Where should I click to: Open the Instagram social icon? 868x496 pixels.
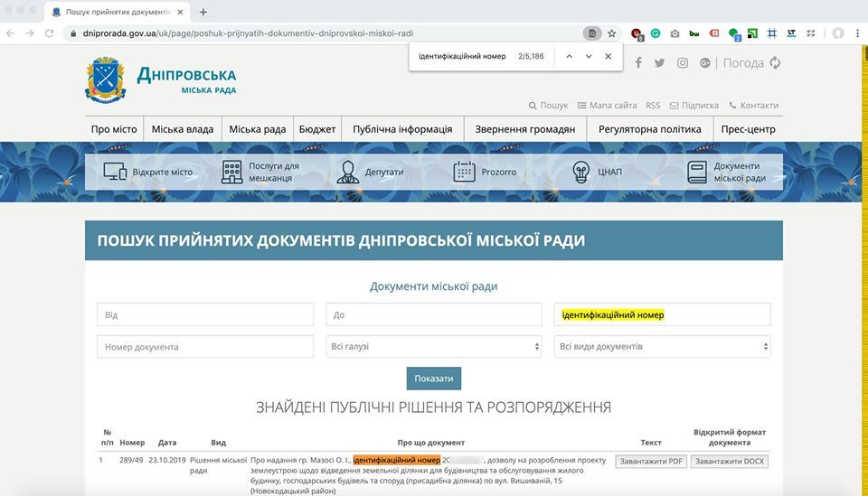(x=683, y=62)
